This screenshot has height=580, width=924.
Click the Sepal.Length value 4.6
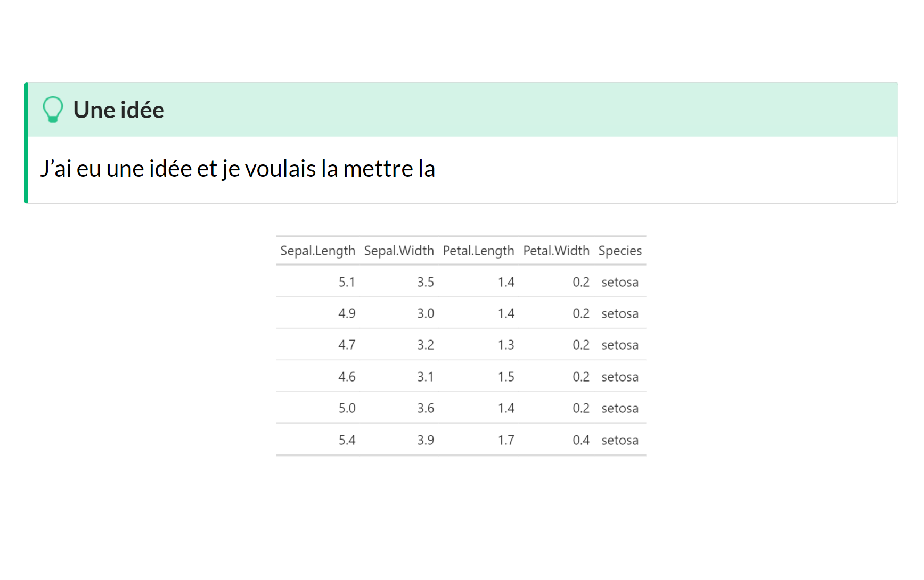click(347, 377)
